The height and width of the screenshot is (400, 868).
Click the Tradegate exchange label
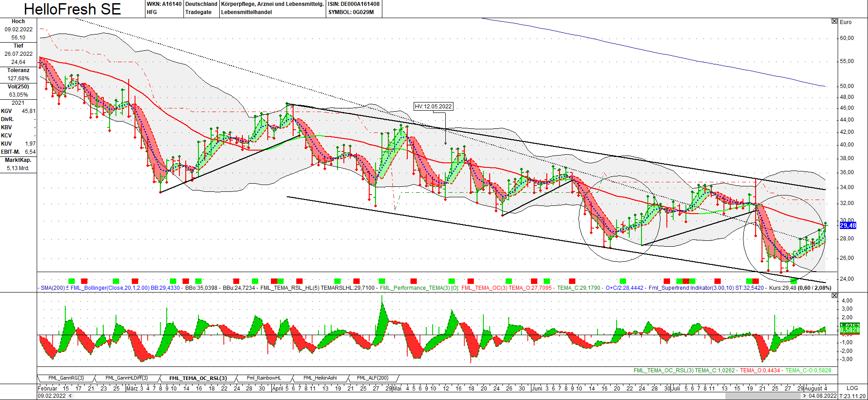point(198,12)
